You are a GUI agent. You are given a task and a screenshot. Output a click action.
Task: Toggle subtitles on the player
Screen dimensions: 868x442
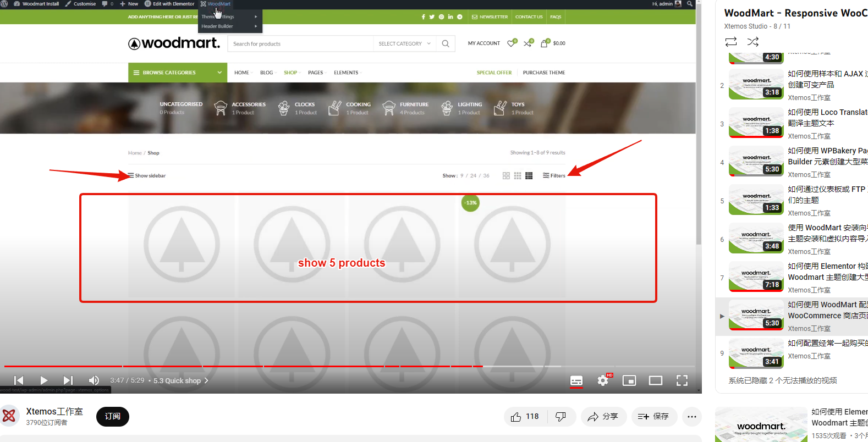[576, 380]
